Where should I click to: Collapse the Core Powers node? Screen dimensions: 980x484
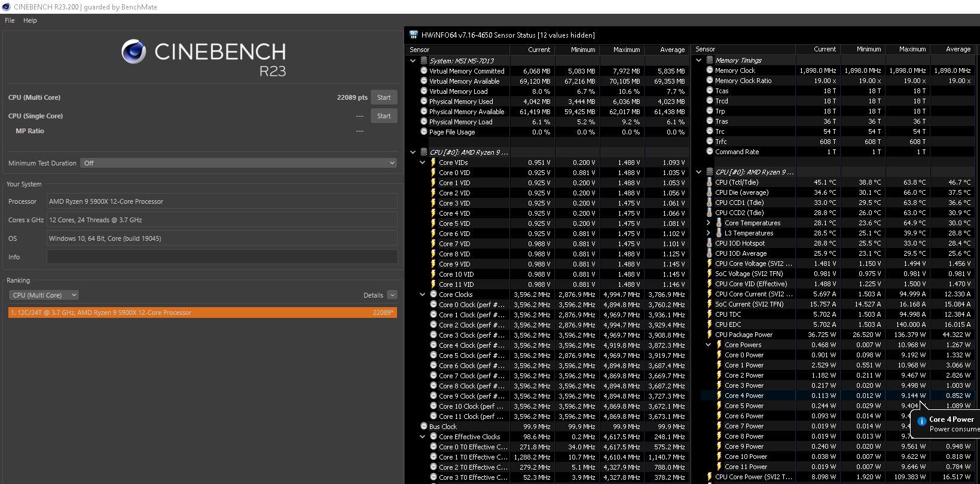(x=709, y=345)
